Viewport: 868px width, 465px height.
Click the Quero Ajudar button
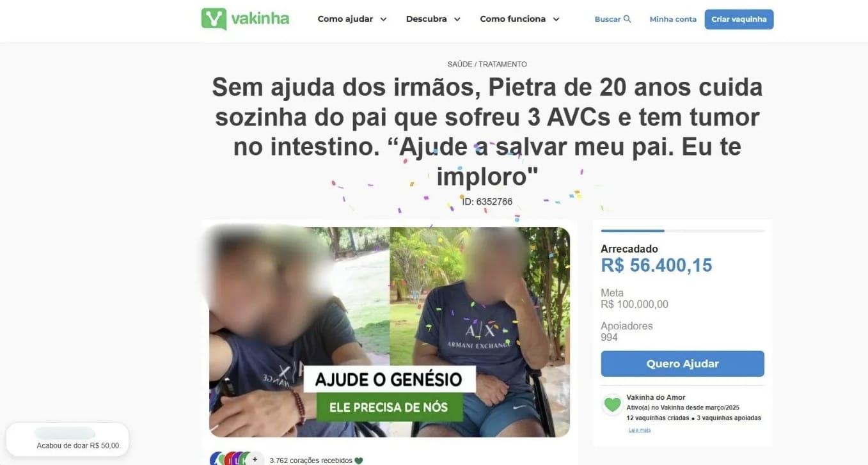(x=683, y=363)
